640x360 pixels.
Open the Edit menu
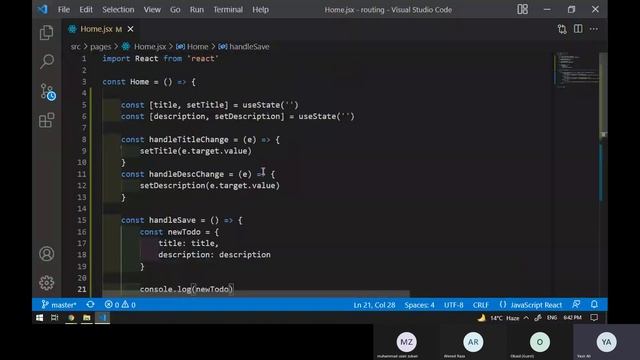(86, 9)
